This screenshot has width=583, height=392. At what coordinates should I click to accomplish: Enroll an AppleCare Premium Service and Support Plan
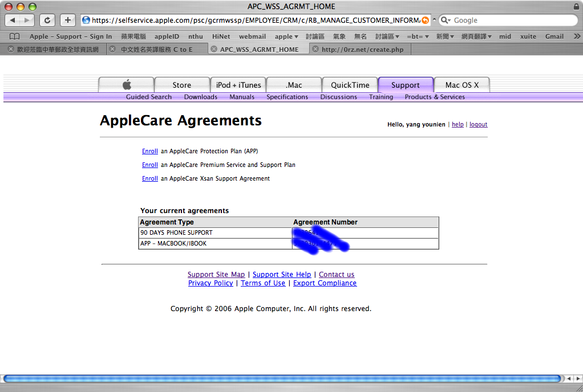(x=150, y=165)
